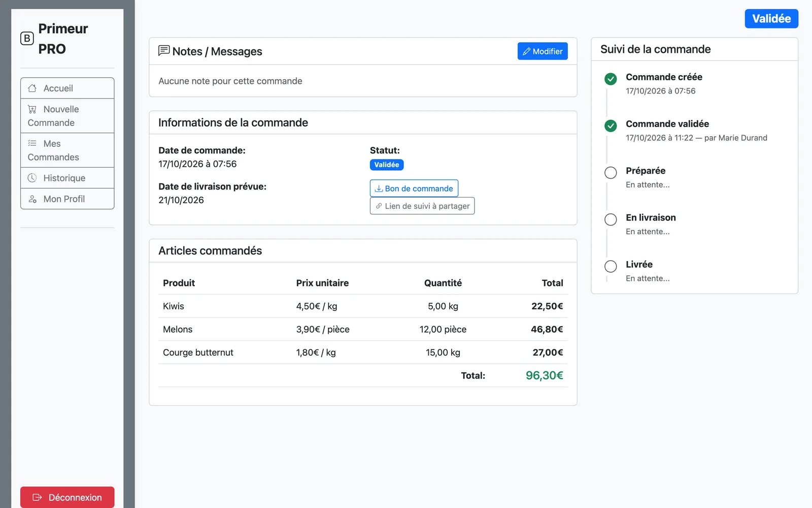Click the Kiwis product row name
This screenshot has width=812, height=508.
coord(174,306)
